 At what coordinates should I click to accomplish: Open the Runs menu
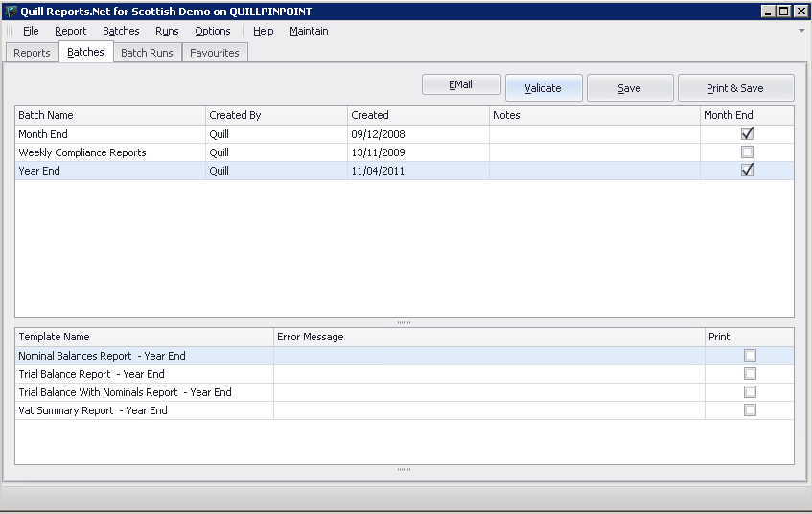click(x=167, y=31)
